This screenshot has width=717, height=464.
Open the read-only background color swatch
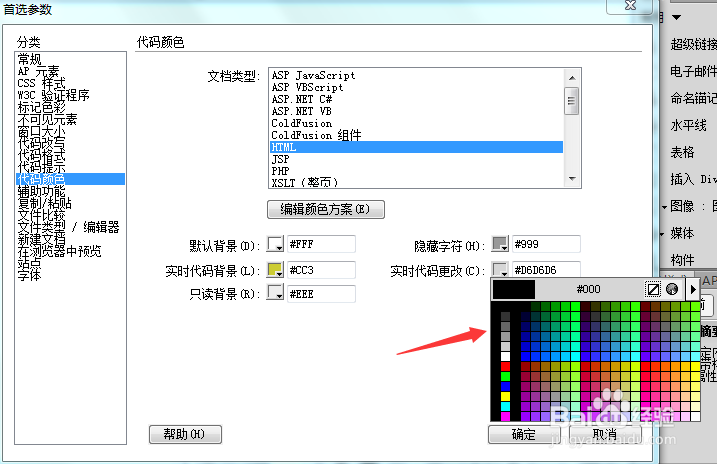coord(275,292)
